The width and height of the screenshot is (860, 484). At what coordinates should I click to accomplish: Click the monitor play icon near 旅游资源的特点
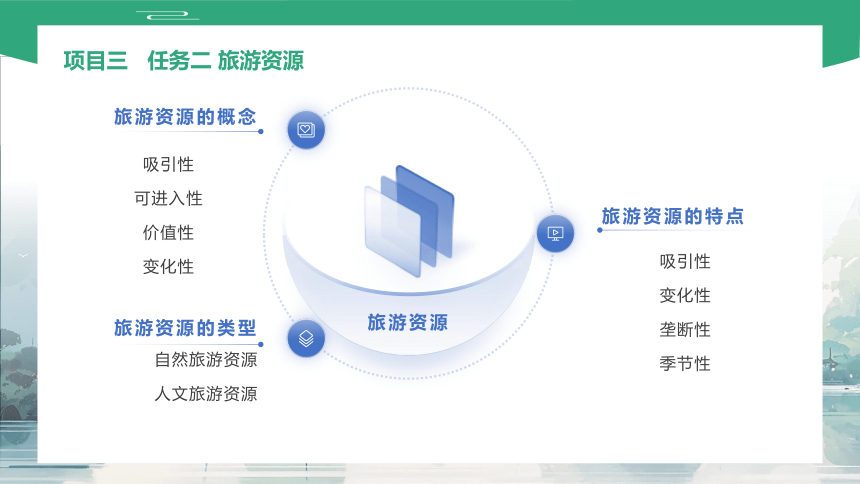555,234
